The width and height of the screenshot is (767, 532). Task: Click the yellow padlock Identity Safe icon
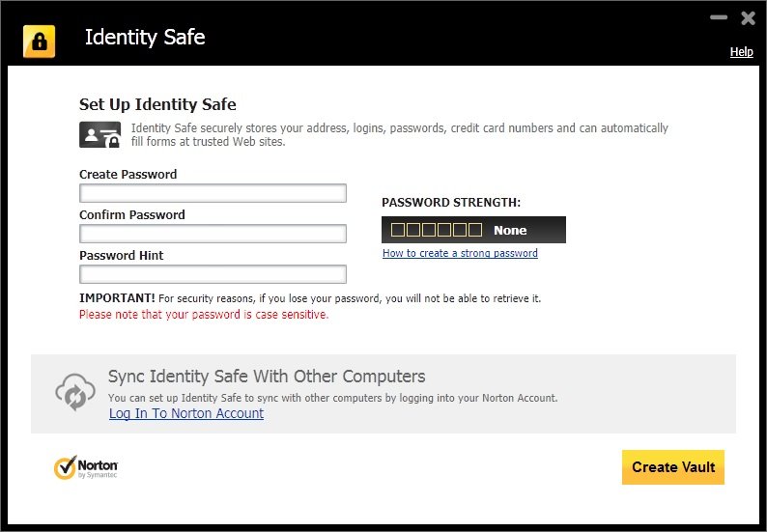[40, 41]
